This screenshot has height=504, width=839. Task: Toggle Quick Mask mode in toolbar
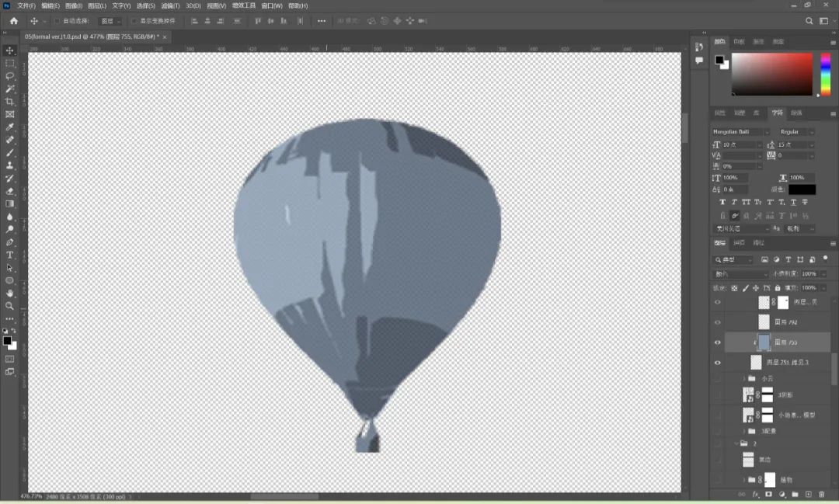tap(9, 359)
